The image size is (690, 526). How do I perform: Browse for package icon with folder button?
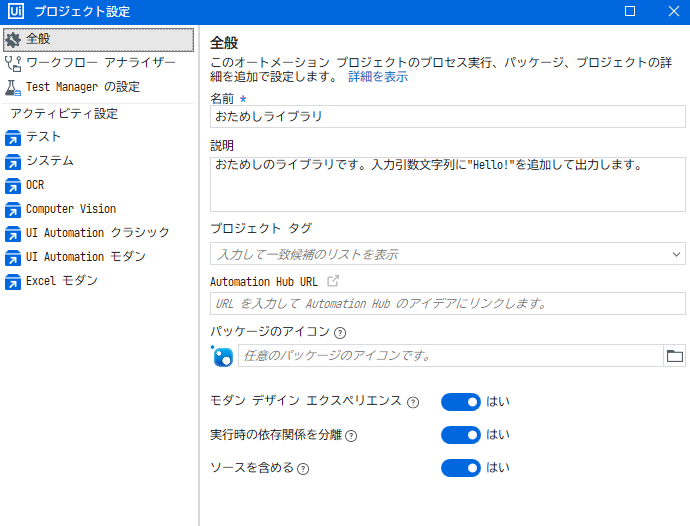tap(675, 356)
